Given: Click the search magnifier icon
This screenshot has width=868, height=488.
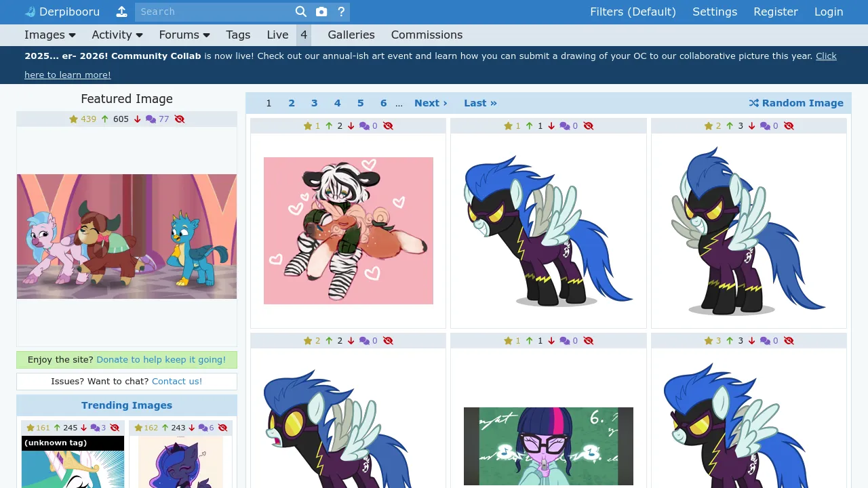Looking at the screenshot, I should [x=301, y=12].
